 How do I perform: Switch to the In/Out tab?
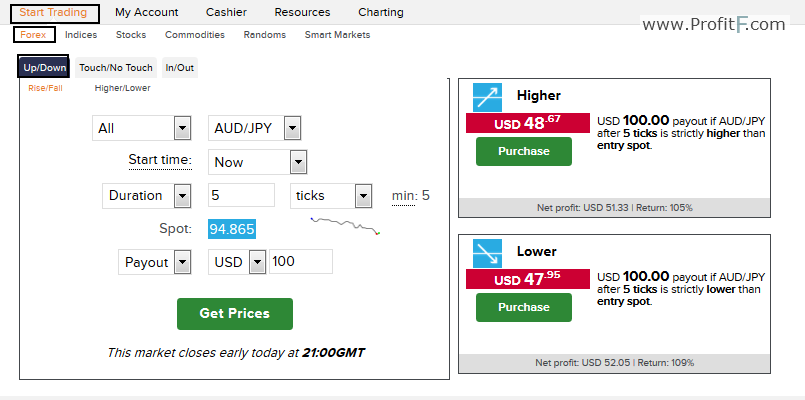180,68
